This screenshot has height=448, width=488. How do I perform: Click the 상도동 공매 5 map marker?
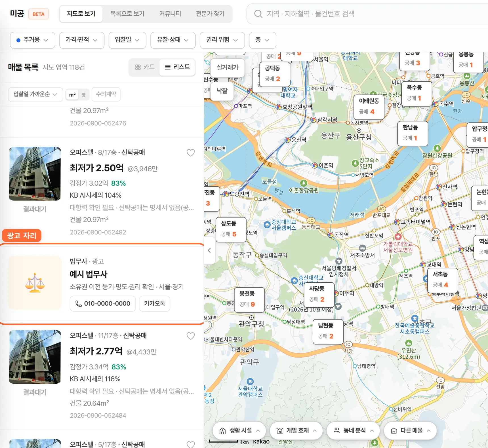click(231, 229)
